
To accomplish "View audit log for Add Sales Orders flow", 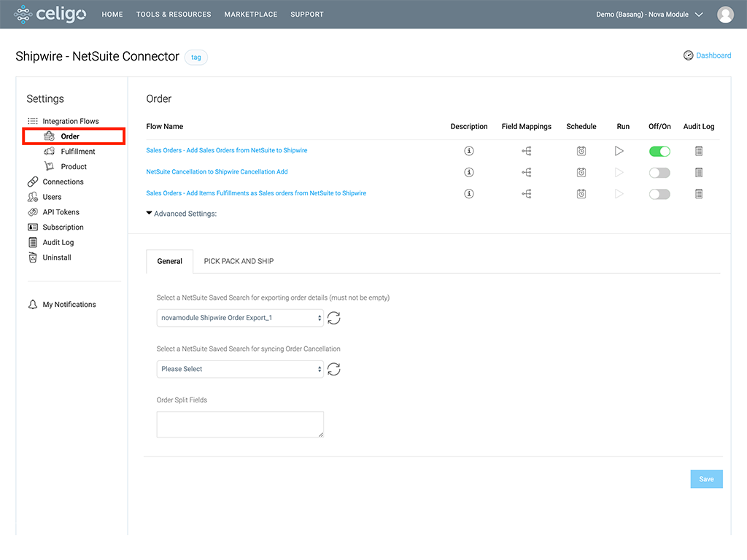I will coord(699,151).
